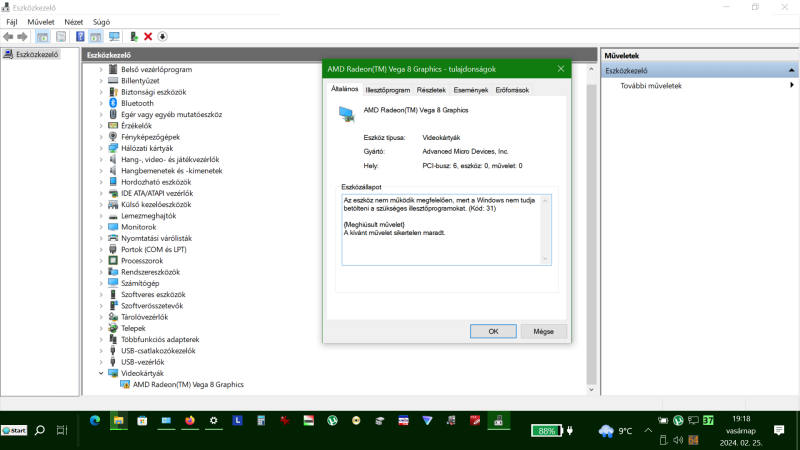Open the Nézet menu

73,22
